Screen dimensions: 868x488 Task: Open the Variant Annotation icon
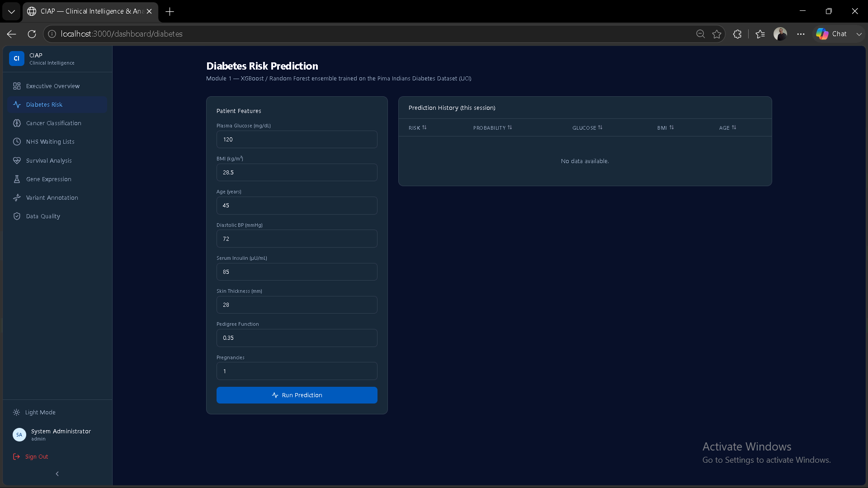pos(17,197)
